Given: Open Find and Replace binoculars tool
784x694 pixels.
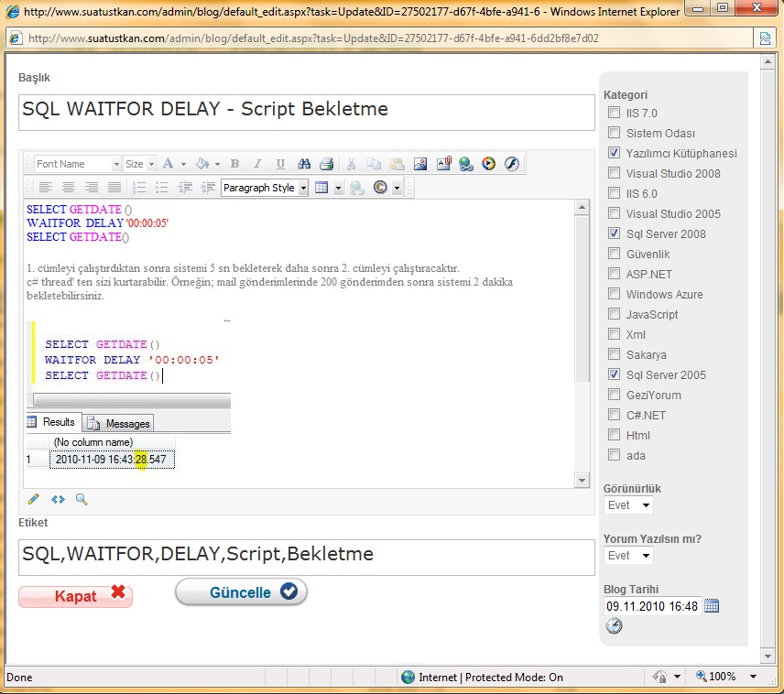Looking at the screenshot, I should pos(304,164).
